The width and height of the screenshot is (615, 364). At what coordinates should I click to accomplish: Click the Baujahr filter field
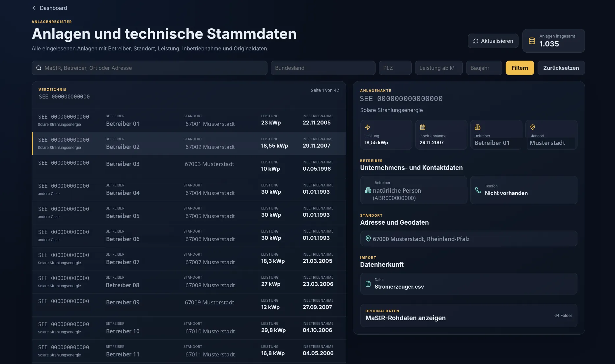pyautogui.click(x=484, y=68)
